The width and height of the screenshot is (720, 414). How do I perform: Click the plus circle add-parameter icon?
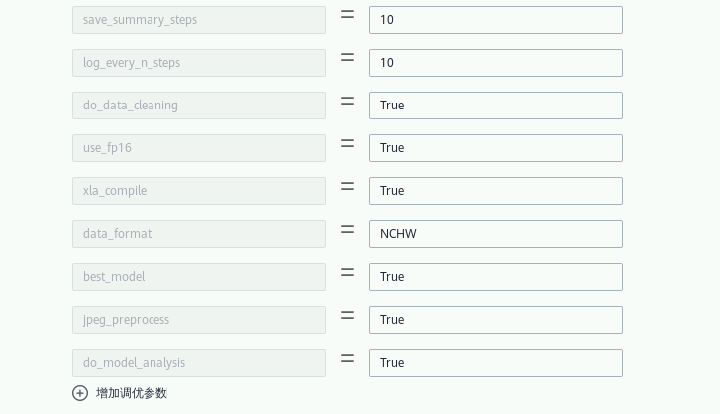pyautogui.click(x=80, y=393)
